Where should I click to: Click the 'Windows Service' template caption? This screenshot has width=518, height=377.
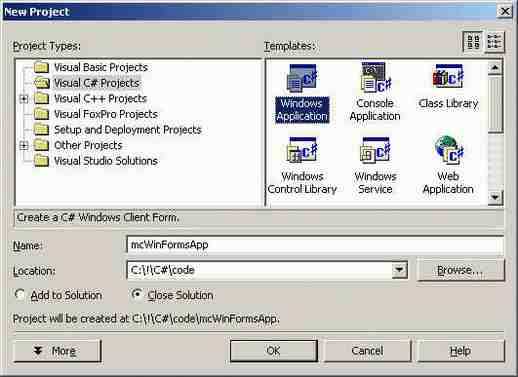(375, 183)
